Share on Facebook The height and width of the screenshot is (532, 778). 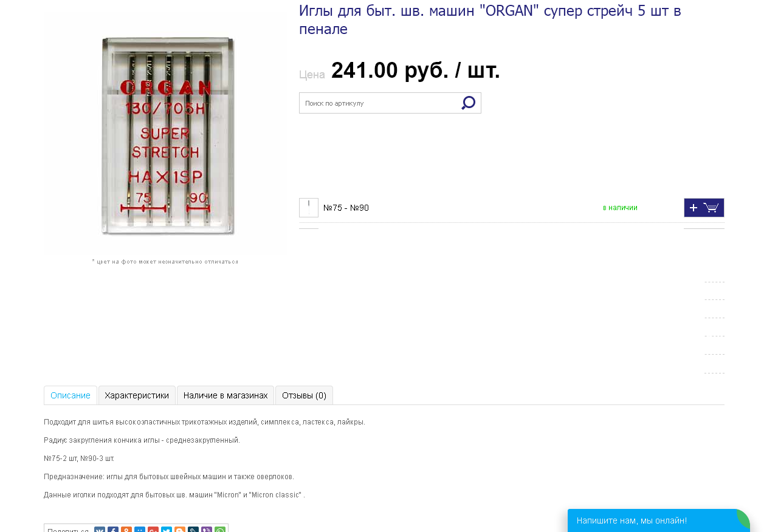113,530
